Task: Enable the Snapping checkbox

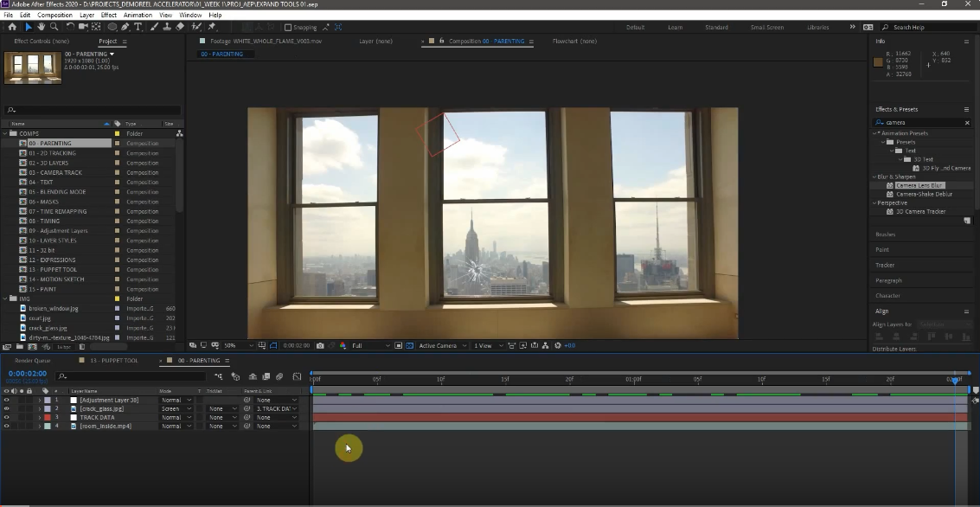Action: point(287,28)
